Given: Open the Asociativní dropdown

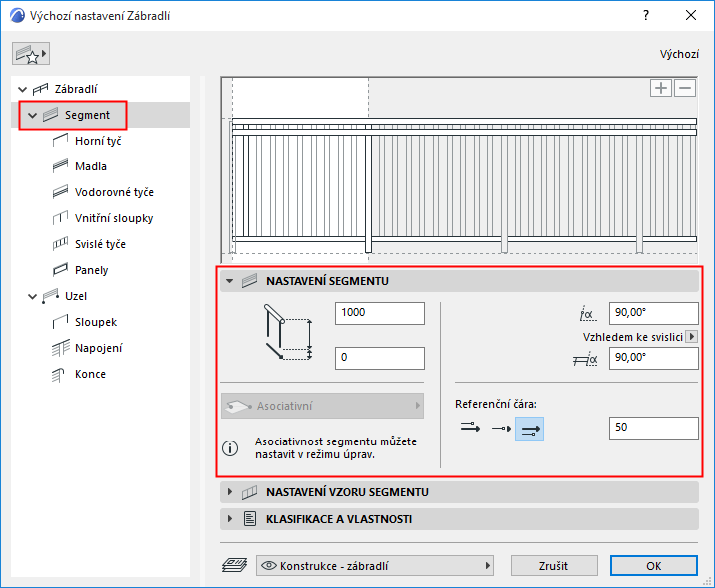Looking at the screenshot, I should point(322,406).
